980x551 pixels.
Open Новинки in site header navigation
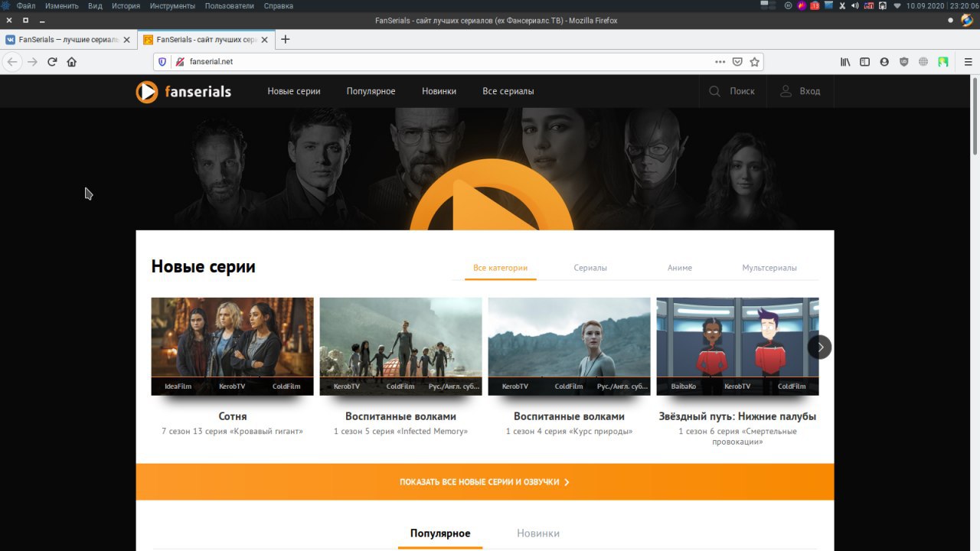(x=439, y=91)
